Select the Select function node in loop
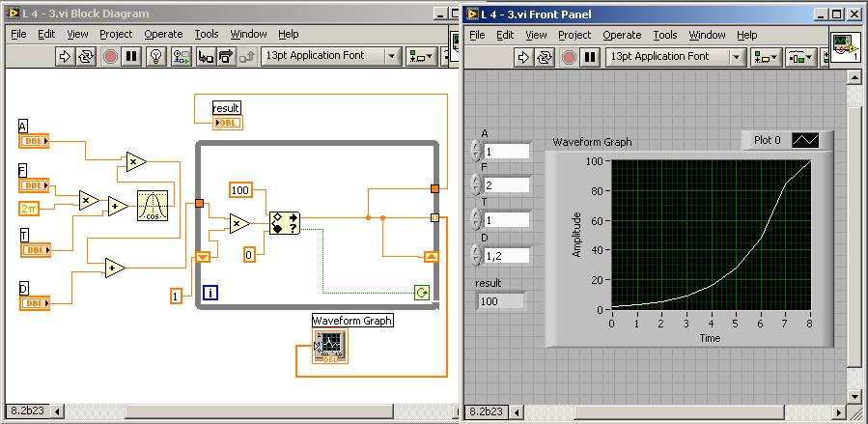Image resolution: width=868 pixels, height=424 pixels. click(285, 223)
